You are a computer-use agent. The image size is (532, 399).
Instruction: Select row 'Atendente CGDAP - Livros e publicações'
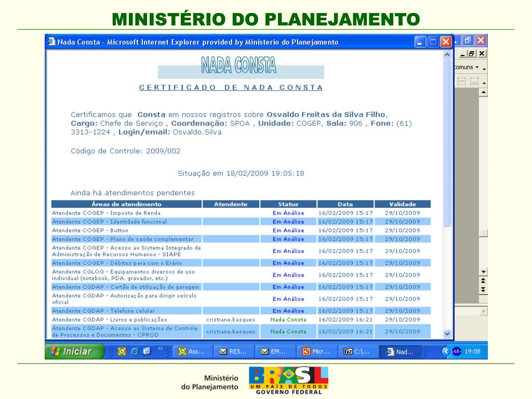[241, 320]
